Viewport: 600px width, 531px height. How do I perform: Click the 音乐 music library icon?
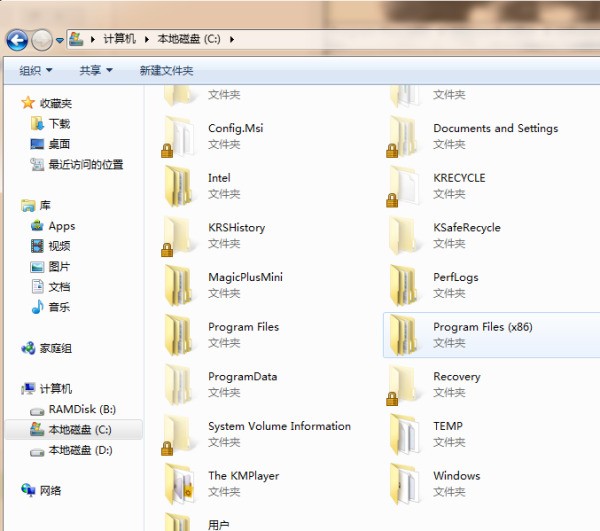pos(38,307)
